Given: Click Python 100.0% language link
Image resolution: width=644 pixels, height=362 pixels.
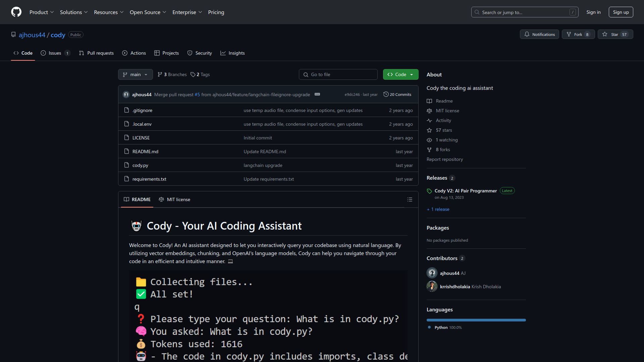Looking at the screenshot, I should click(x=445, y=327).
